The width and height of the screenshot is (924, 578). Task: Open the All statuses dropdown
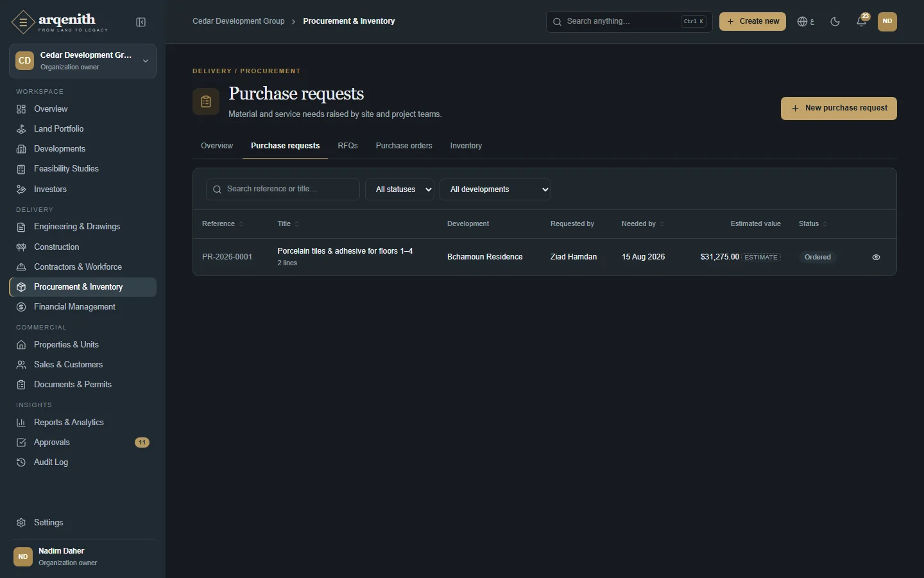coord(400,189)
